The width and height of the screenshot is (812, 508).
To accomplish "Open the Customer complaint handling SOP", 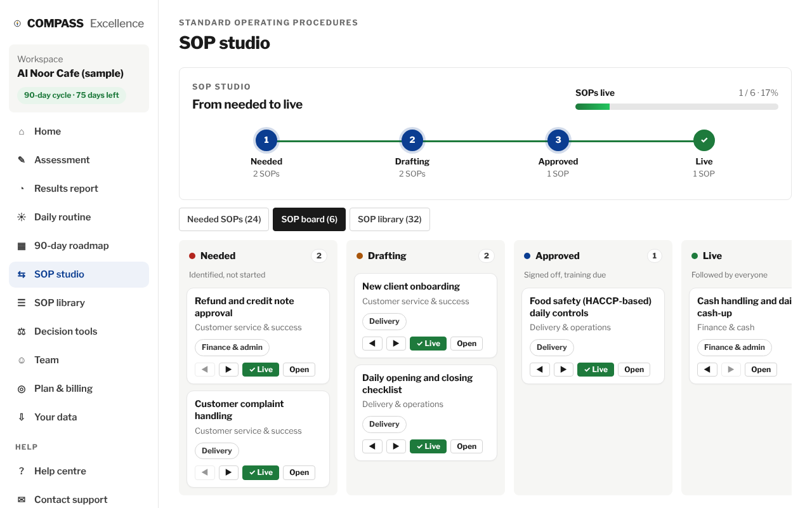I will [299, 472].
